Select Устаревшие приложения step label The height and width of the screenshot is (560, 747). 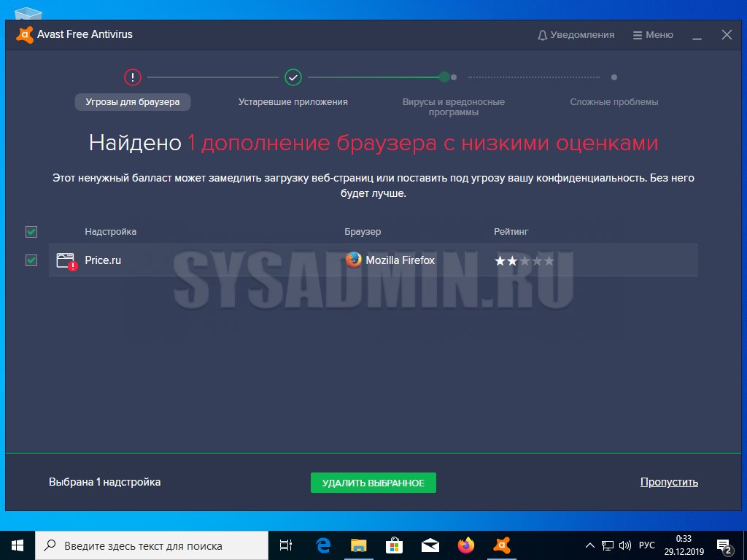tap(293, 102)
